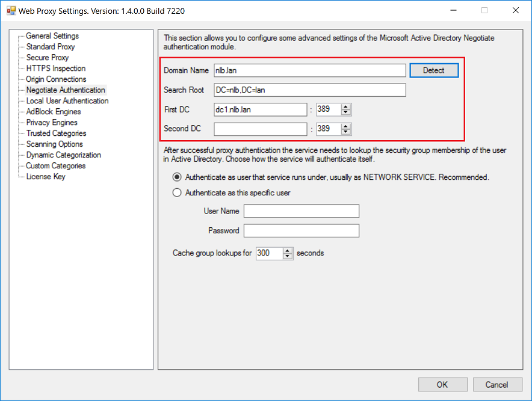The image size is (532, 401).
Task: Select Trusted Categories item
Action: tap(57, 133)
